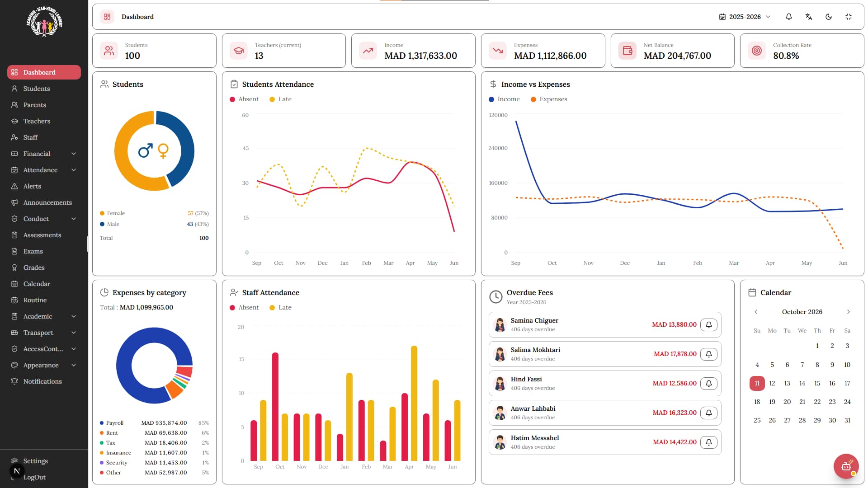Click Samina Chiguer's avatar in Overdue Fees

(500, 324)
